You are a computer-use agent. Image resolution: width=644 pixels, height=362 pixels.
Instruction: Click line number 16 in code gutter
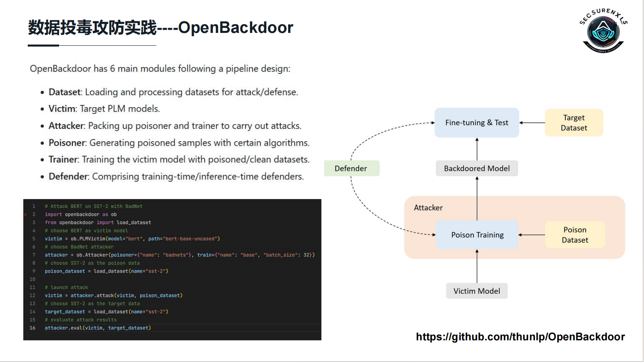pyautogui.click(x=33, y=328)
